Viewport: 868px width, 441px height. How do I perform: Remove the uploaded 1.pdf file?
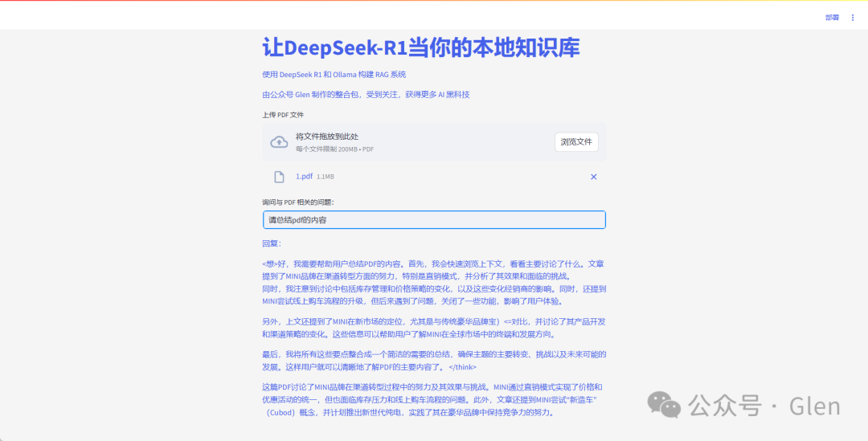pos(593,177)
